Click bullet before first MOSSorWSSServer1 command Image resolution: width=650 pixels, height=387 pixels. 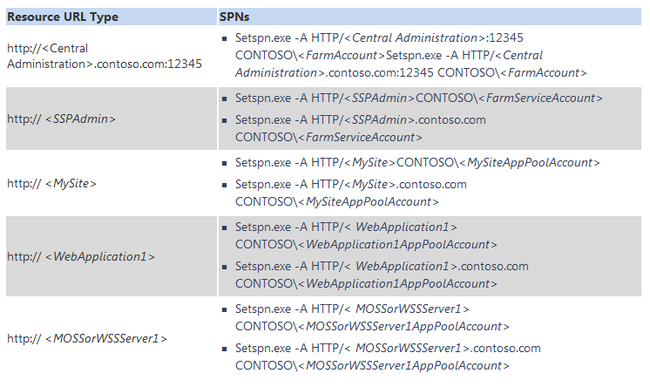point(224,310)
